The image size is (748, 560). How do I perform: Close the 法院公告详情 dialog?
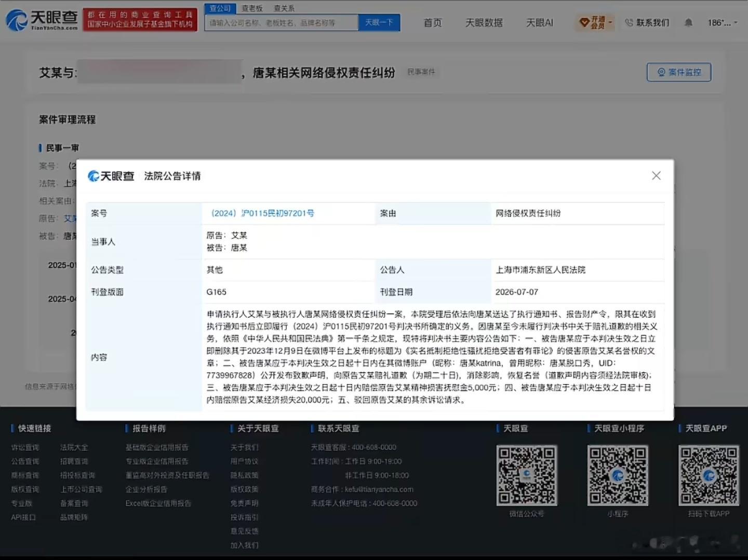[656, 176]
